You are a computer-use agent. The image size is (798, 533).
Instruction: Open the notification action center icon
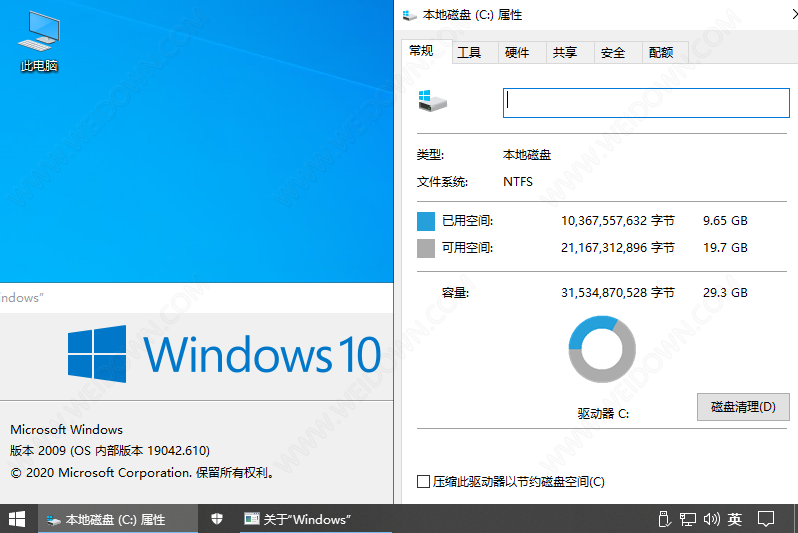point(766,519)
